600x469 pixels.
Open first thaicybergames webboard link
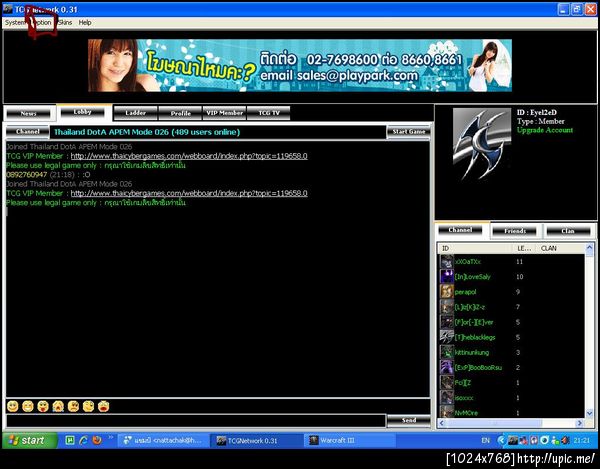(x=189, y=156)
